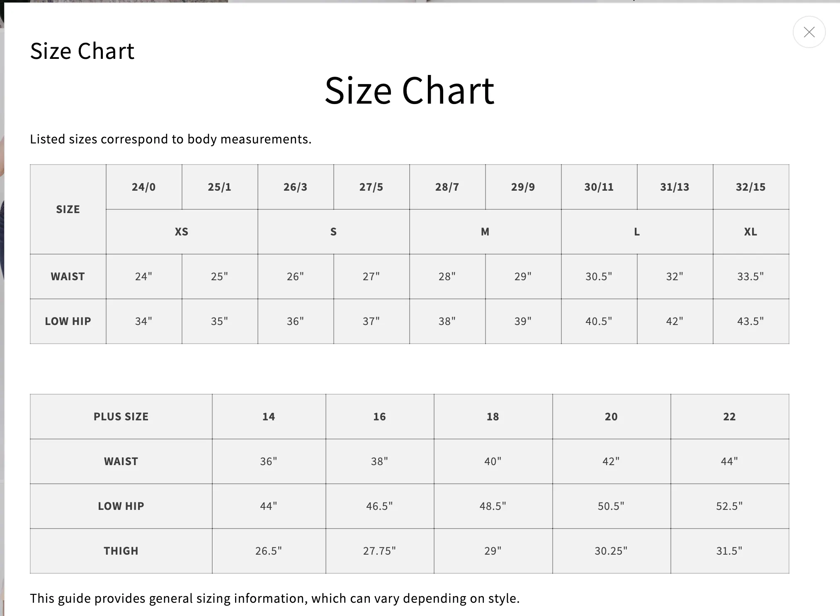Select the 28/7 size header
This screenshot has width=840, height=616.
pos(447,187)
